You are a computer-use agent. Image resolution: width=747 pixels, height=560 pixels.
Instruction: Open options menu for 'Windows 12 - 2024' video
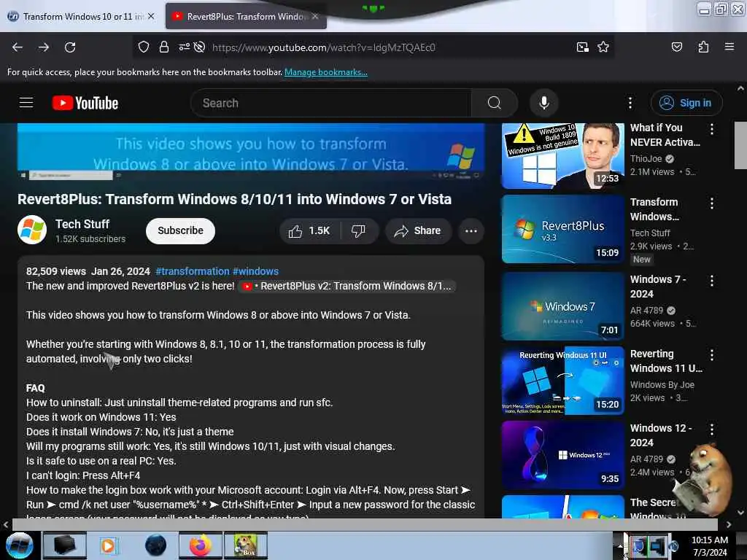tap(712, 429)
